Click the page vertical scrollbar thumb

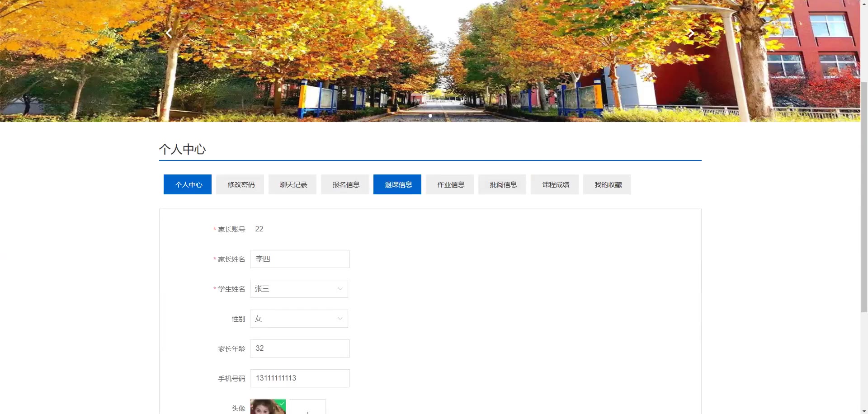(864, 197)
